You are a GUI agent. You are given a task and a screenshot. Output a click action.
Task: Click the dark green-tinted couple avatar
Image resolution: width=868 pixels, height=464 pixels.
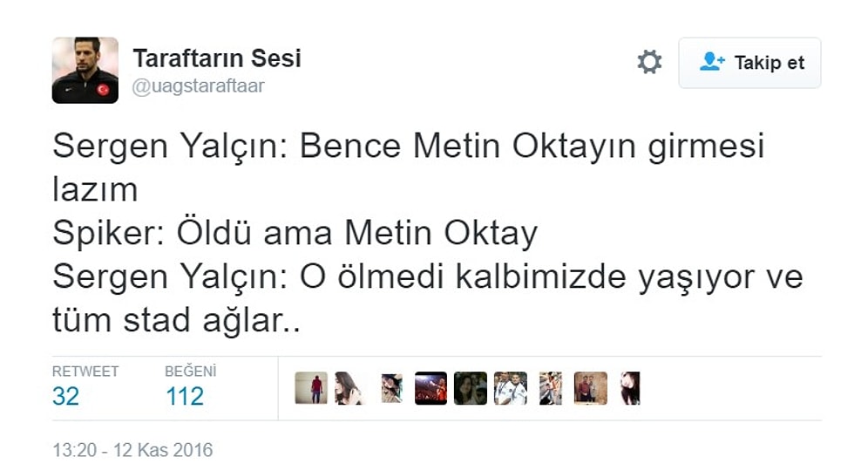coord(471,388)
